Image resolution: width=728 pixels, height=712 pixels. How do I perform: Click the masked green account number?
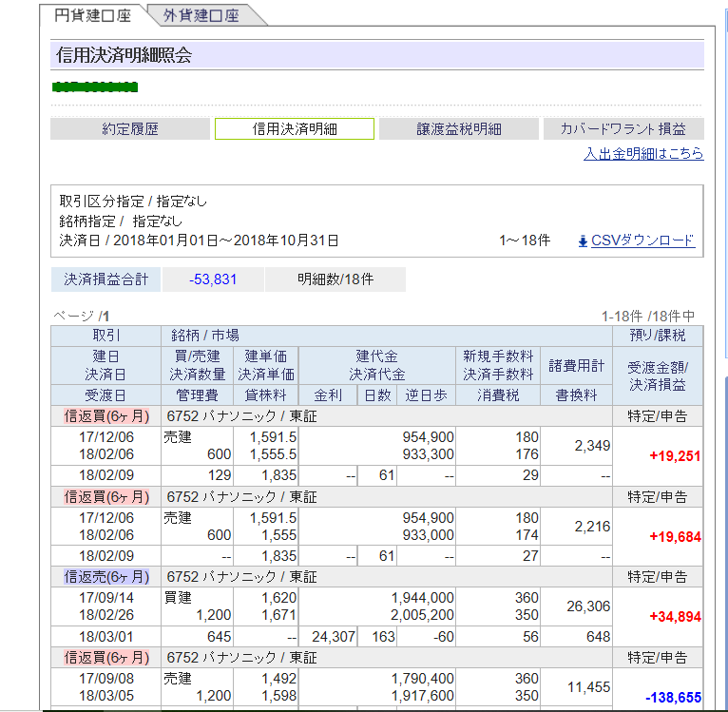[95, 87]
